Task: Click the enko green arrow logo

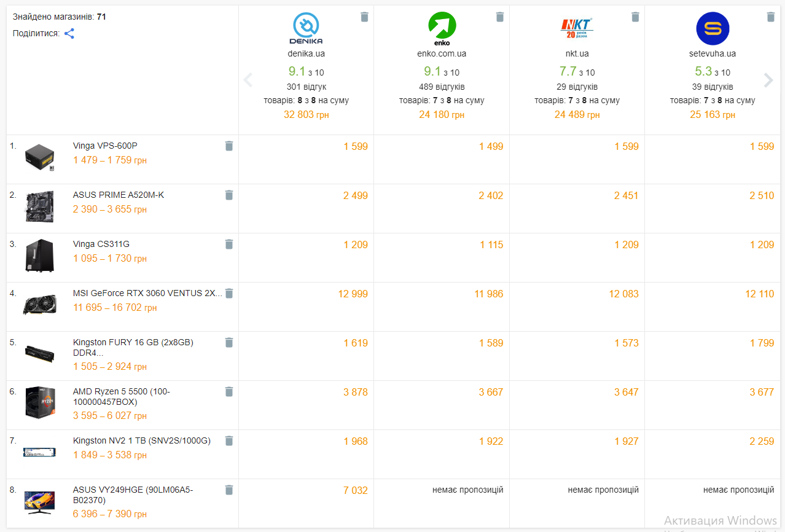Action: click(442, 28)
